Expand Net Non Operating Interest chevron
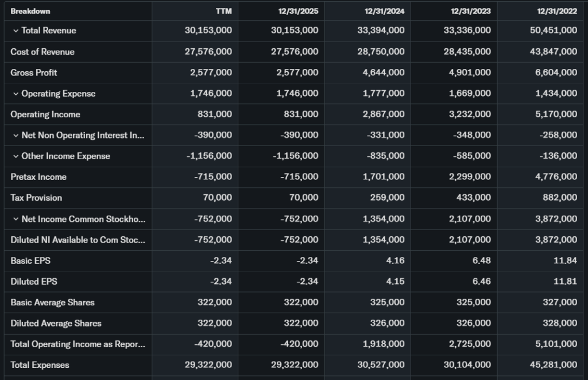Viewport: 588px width, 380px height. 16,136
